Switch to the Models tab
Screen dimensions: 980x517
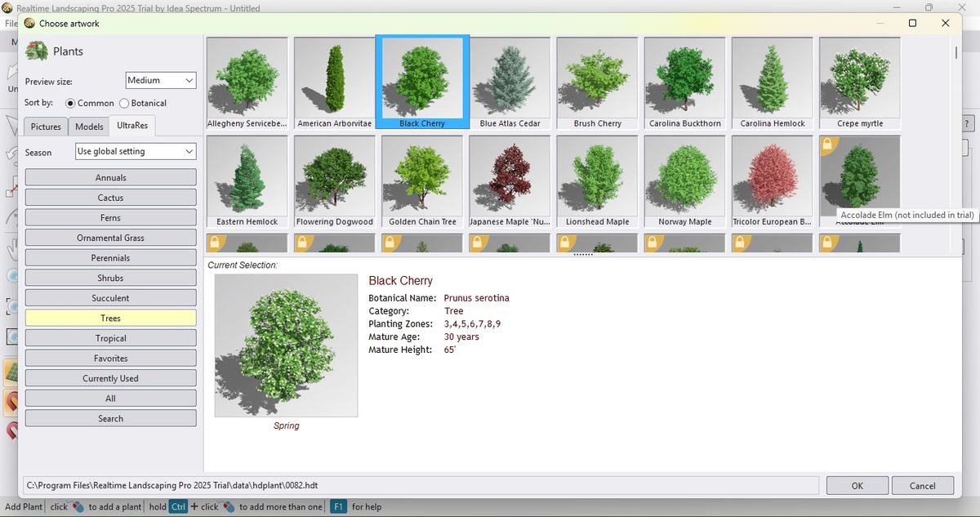point(88,126)
